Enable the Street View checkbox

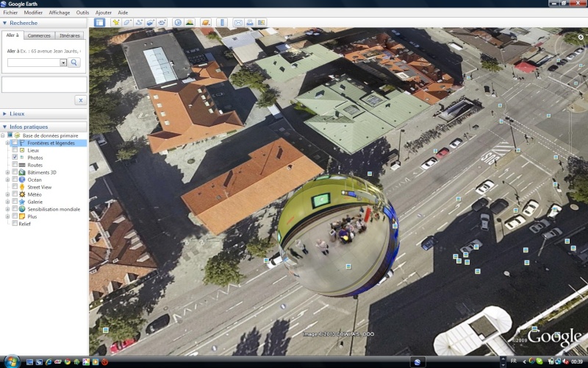point(15,187)
